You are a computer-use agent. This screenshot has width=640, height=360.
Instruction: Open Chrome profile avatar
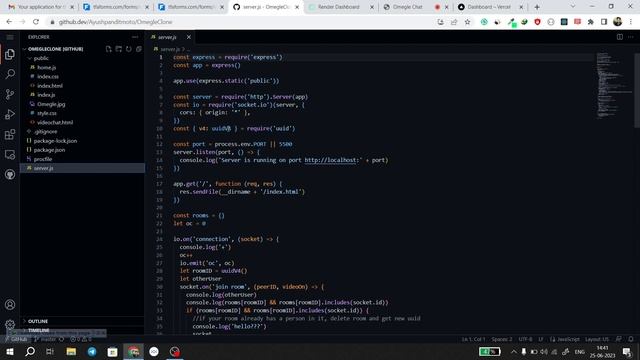[x=618, y=22]
